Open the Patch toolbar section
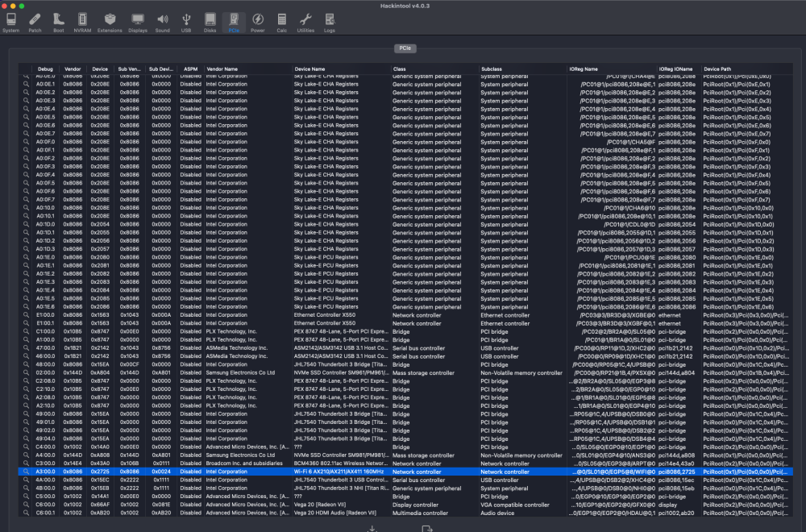 (x=35, y=23)
